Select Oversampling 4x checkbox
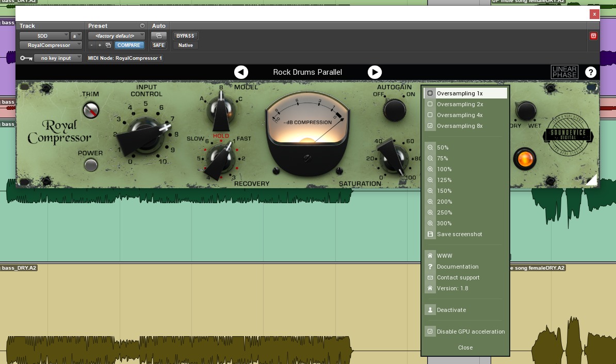The width and height of the screenshot is (616, 364). click(430, 115)
